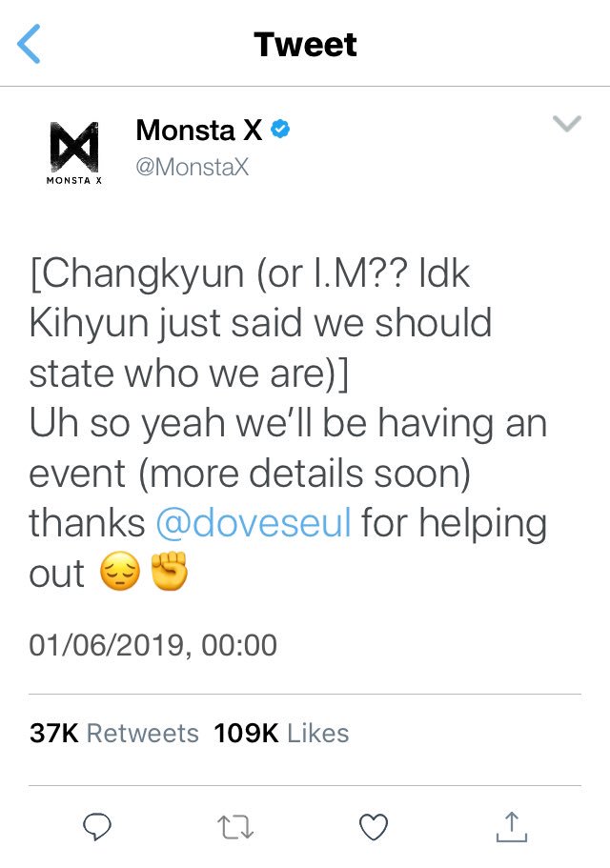Tap the Tweet header title
Viewport: 610px width, 868px height.
coord(306,44)
